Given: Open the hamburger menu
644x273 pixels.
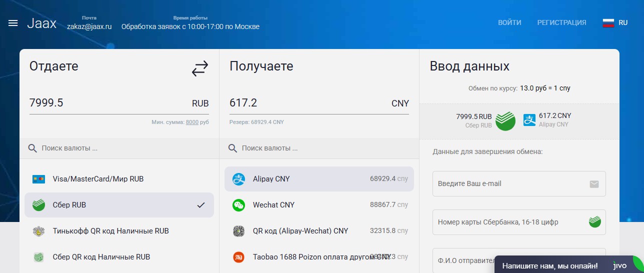Looking at the screenshot, I should [x=13, y=23].
